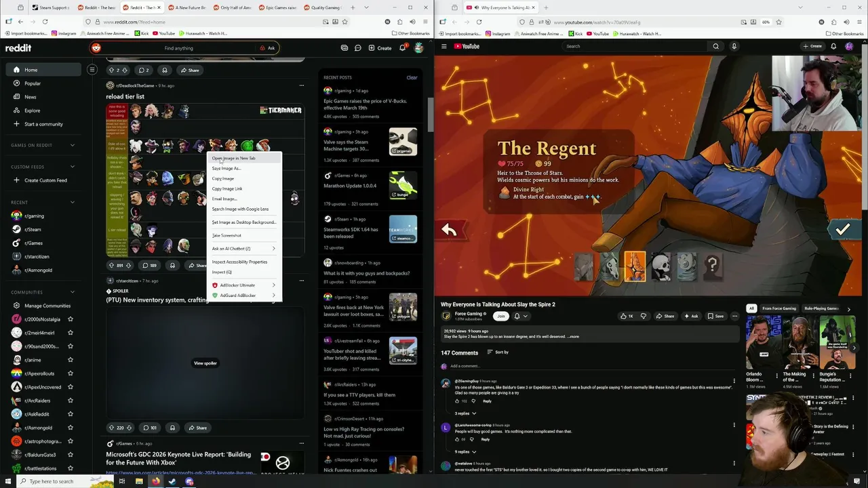Select From Force Gaming filter chip
The image size is (868, 488).
[778, 308]
